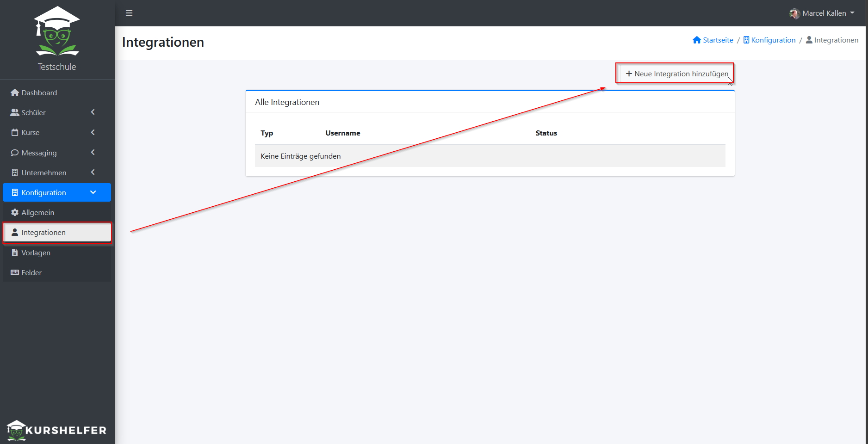Click the Unternehmen building icon
868x444 pixels.
[x=15, y=173]
